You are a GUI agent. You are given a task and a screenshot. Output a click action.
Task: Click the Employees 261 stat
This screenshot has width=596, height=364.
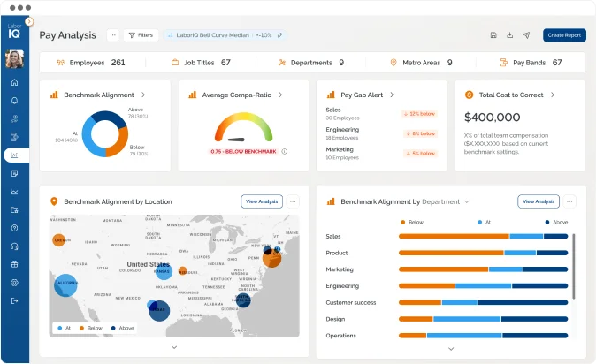pos(91,63)
